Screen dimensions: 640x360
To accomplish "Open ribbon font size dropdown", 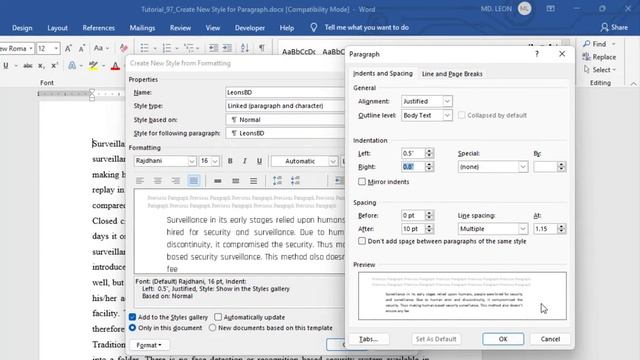I will coord(56,48).
